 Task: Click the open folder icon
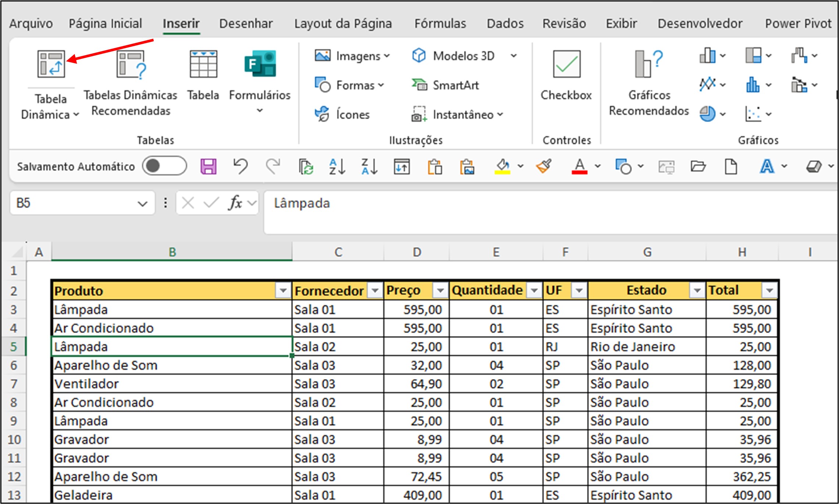[x=698, y=167]
